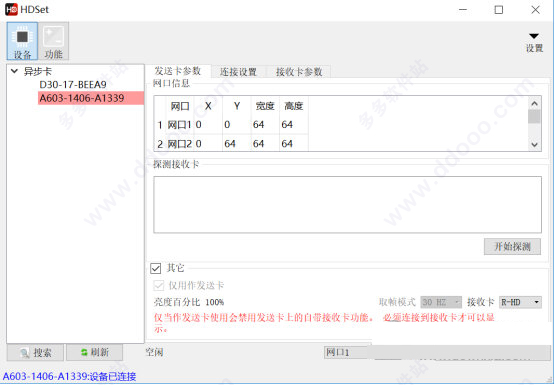Open the 功能 toolbar icon
This screenshot has height=385, width=555.
[x=53, y=41]
